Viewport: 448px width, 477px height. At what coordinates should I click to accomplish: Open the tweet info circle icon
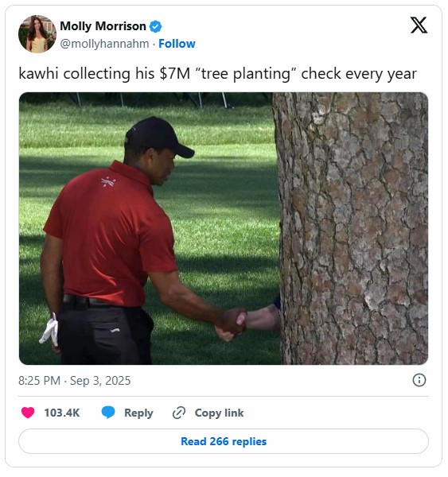tap(419, 380)
